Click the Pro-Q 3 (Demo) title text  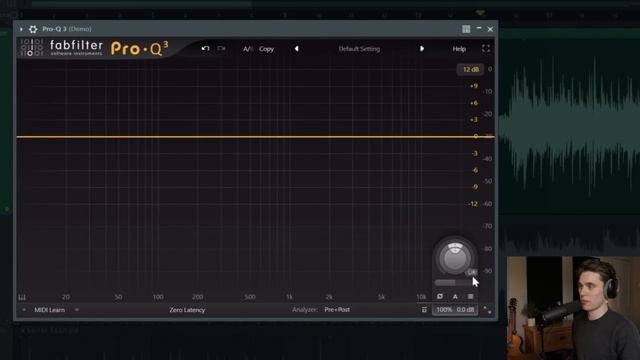click(x=67, y=29)
